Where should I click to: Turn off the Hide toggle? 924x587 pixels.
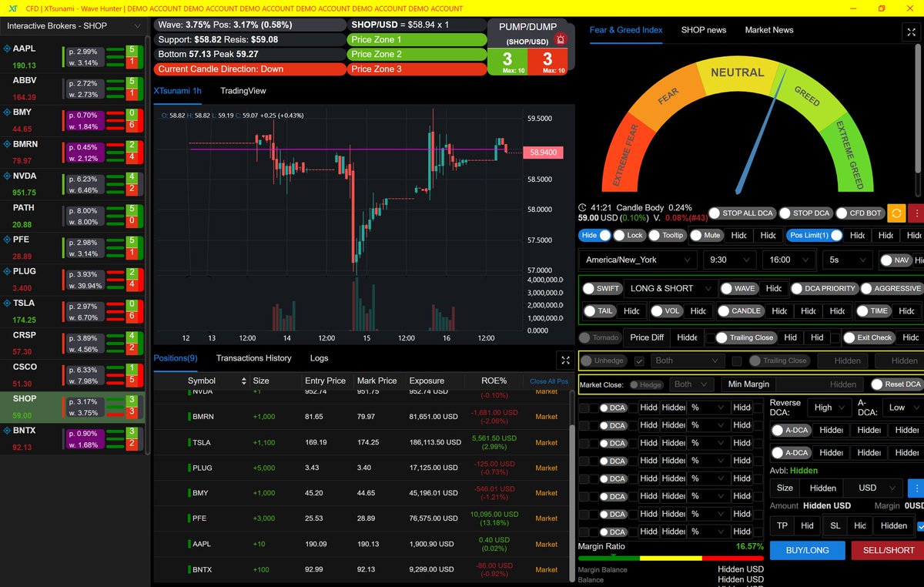pos(594,235)
